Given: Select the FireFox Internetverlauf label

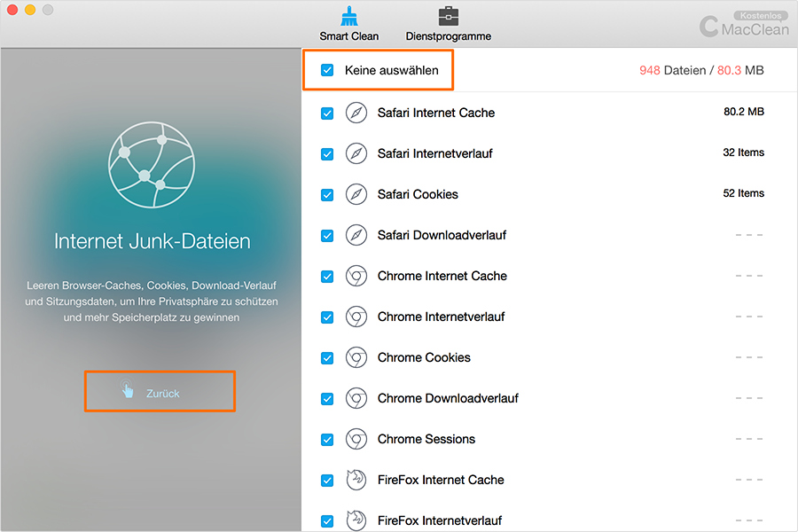Looking at the screenshot, I should tap(440, 520).
